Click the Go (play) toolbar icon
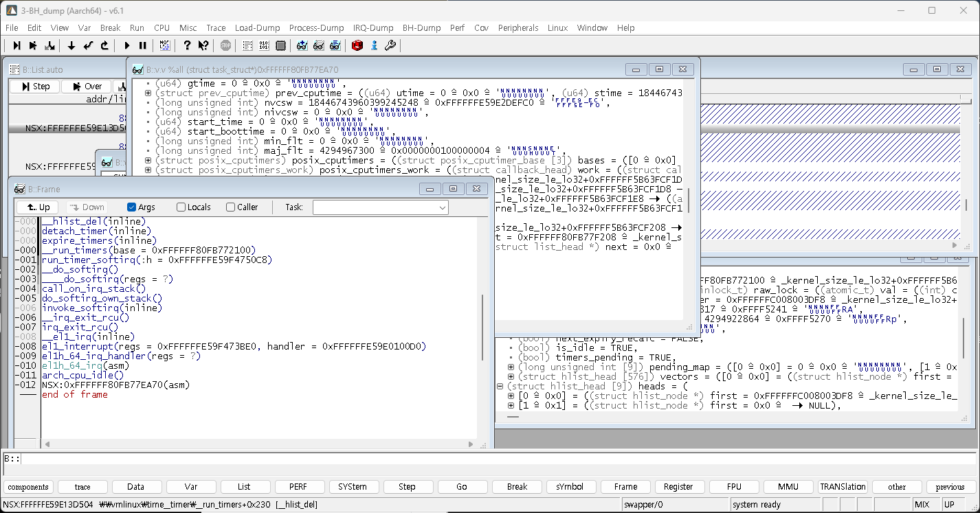Screen dimensions: 980x513 (x=127, y=46)
